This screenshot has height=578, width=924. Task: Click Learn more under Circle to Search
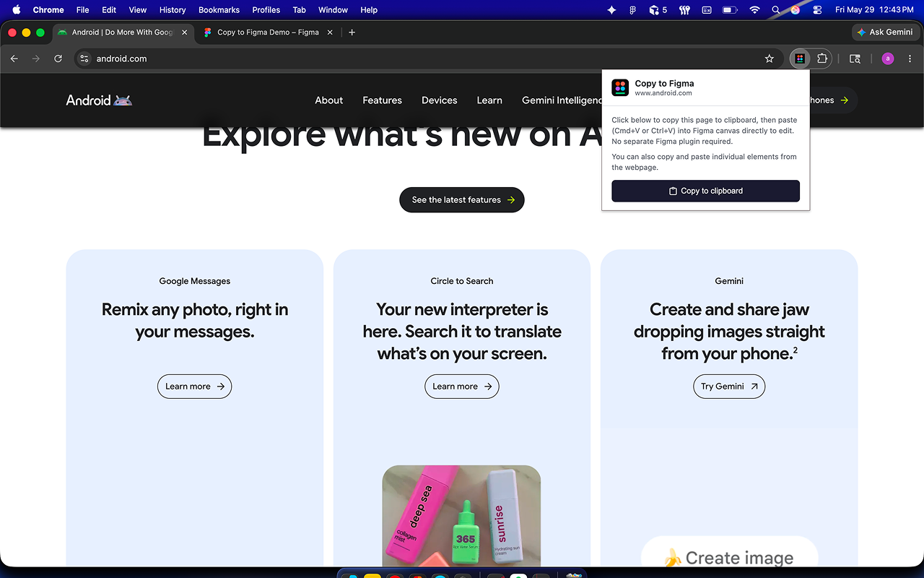[462, 387]
